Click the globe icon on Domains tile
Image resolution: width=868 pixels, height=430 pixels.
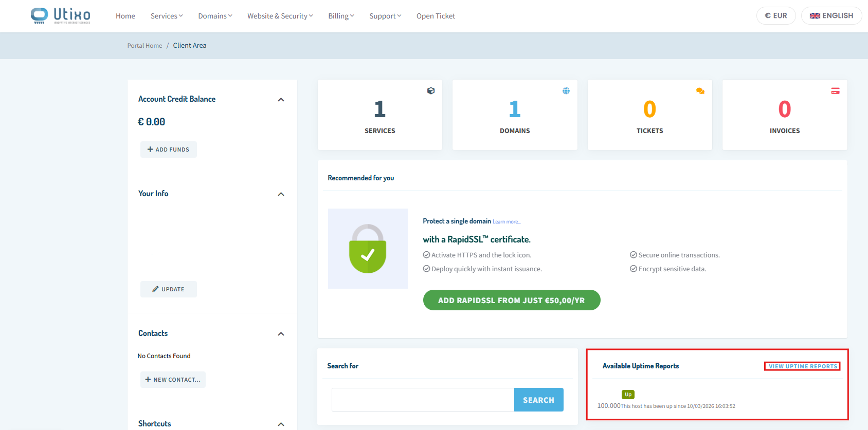[x=566, y=91]
